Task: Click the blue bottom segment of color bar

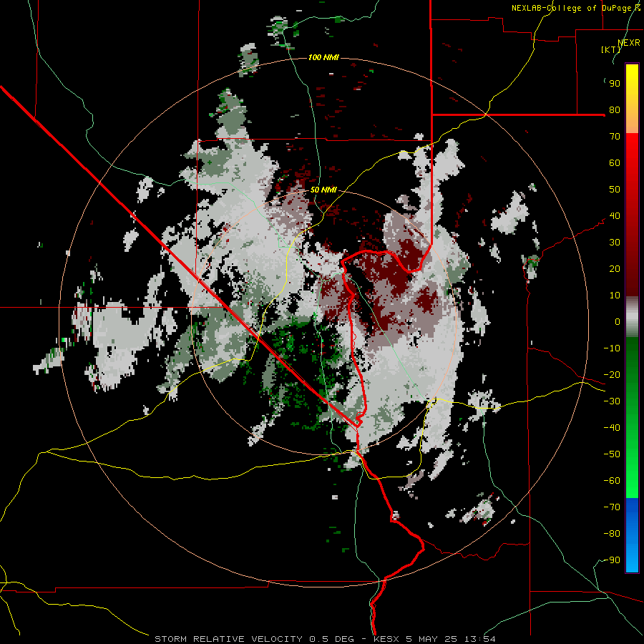Action: click(632, 535)
